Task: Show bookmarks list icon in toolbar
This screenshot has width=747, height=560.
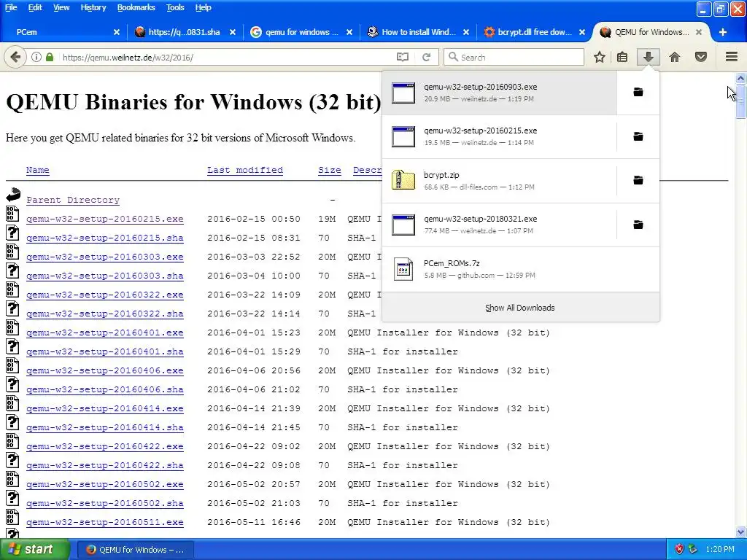Action: pyautogui.click(x=622, y=57)
